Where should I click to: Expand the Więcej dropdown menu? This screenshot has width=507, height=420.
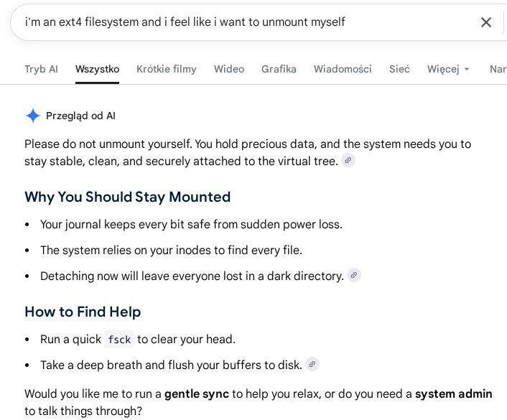click(x=448, y=69)
